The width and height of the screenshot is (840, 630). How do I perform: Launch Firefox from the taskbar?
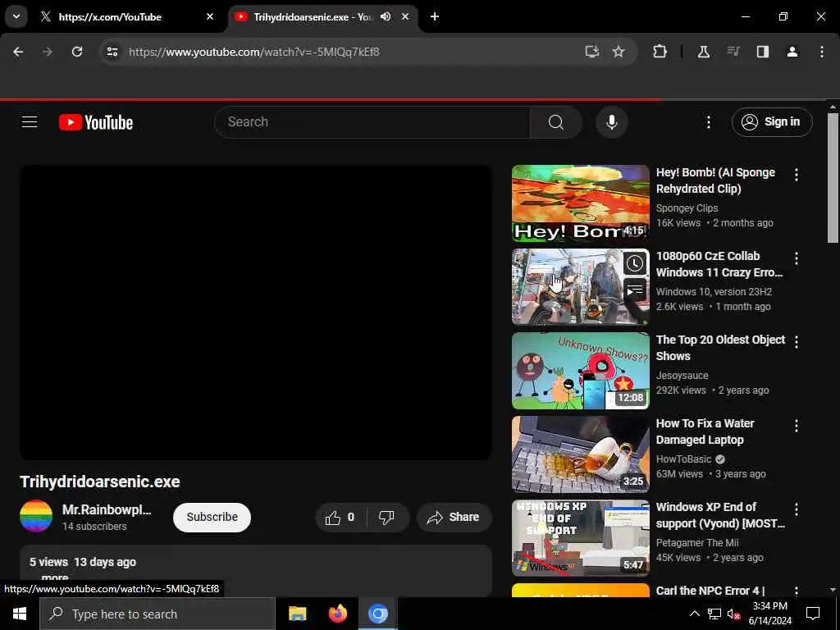(x=337, y=614)
